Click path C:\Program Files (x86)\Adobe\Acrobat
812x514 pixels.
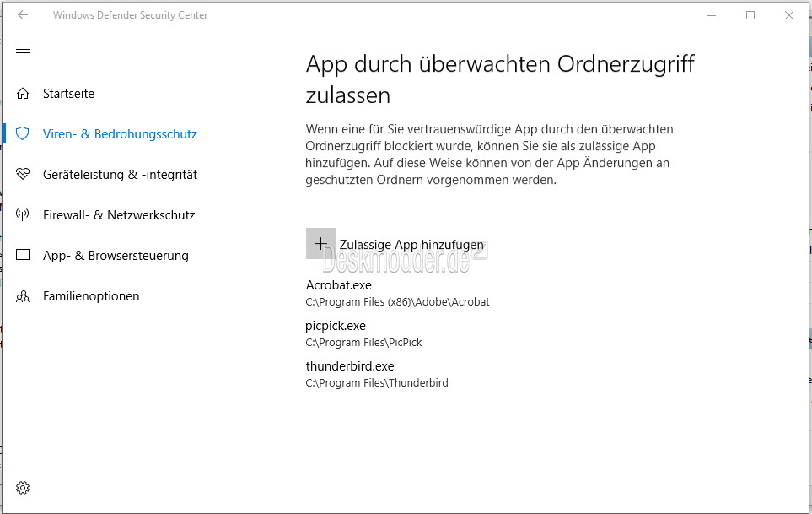[398, 301]
